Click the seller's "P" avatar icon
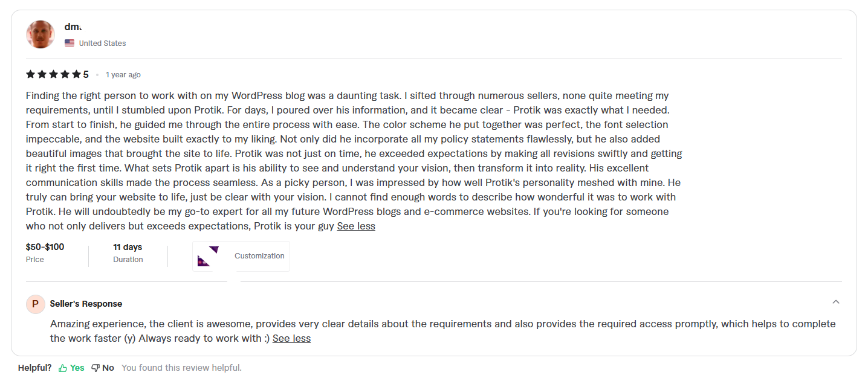The height and width of the screenshot is (378, 868). pos(36,304)
